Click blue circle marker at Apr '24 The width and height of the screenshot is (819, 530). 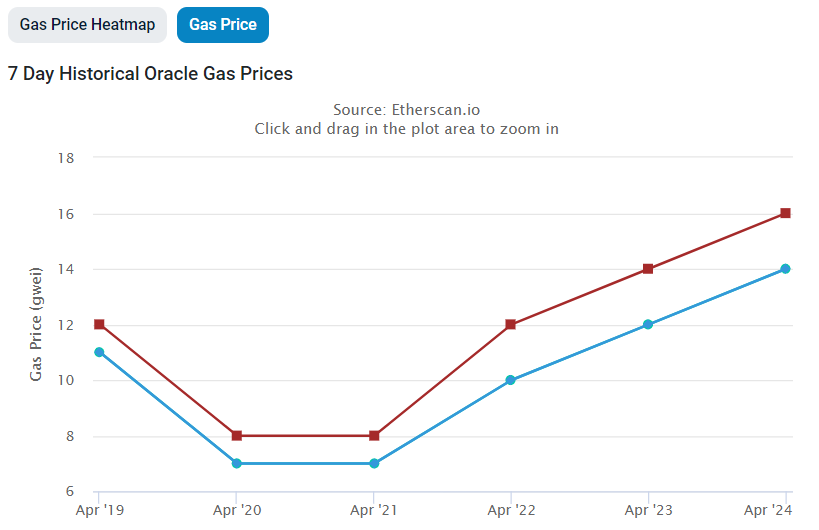(x=786, y=269)
